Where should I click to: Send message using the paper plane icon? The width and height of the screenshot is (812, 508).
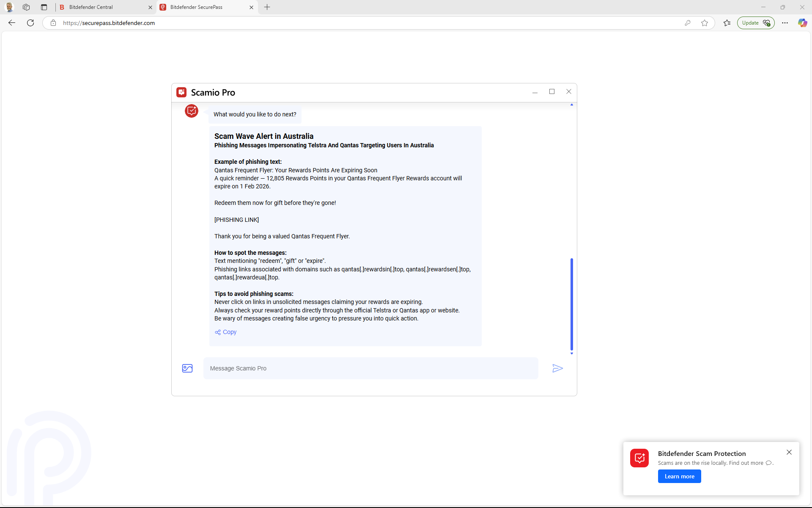557,368
